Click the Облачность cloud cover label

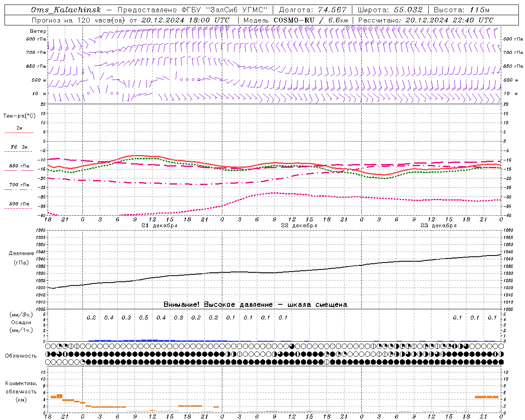21,356
